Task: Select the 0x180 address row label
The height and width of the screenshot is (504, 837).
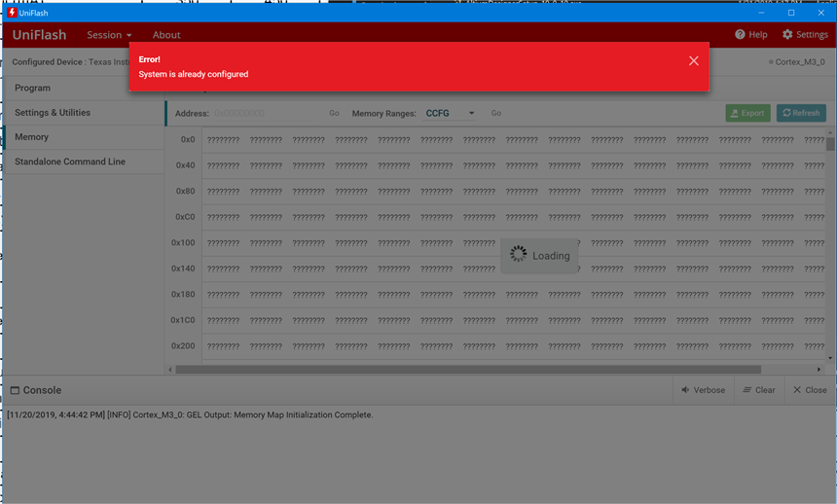Action: tap(183, 295)
